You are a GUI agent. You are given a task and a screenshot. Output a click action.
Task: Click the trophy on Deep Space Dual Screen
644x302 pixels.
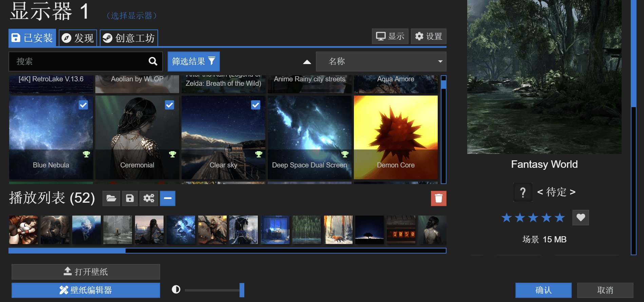point(345,154)
